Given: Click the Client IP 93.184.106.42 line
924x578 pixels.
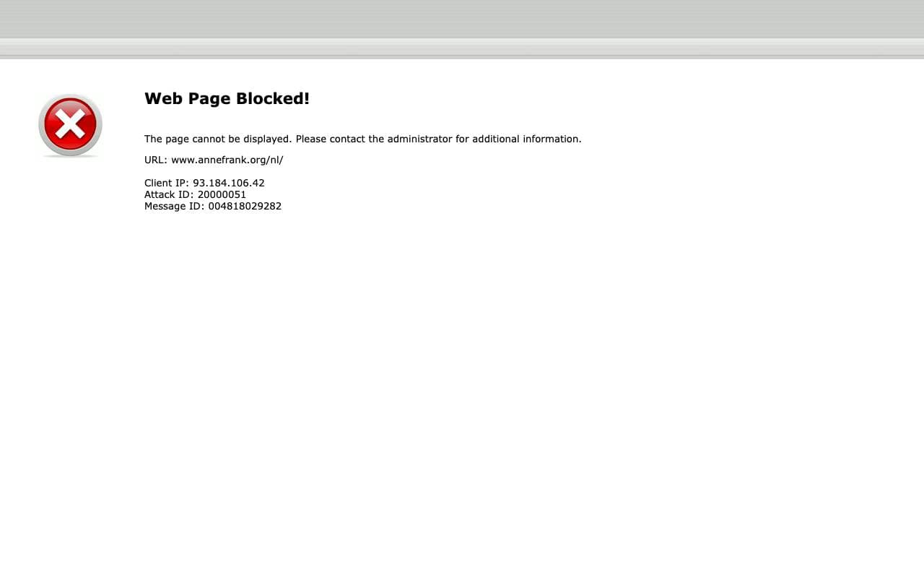Looking at the screenshot, I should (204, 183).
